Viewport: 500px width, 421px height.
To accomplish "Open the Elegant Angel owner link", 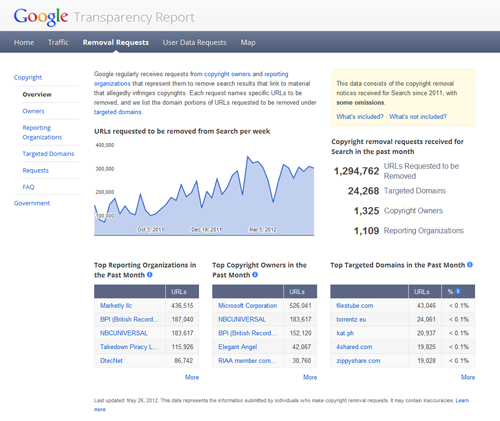I will [x=238, y=347].
